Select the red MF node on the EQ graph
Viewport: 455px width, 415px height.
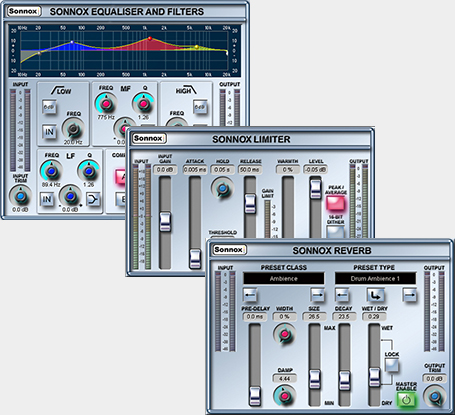coord(150,39)
